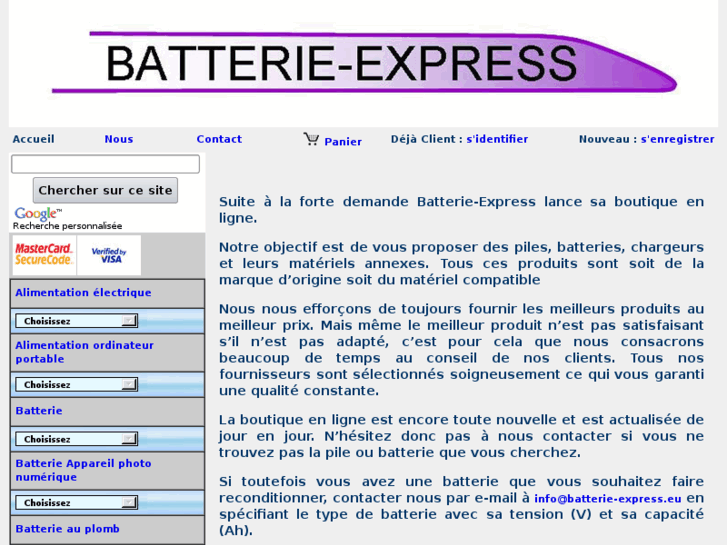
Task: Click the MasterCard SecureCode logo
Action: pyautogui.click(x=44, y=255)
